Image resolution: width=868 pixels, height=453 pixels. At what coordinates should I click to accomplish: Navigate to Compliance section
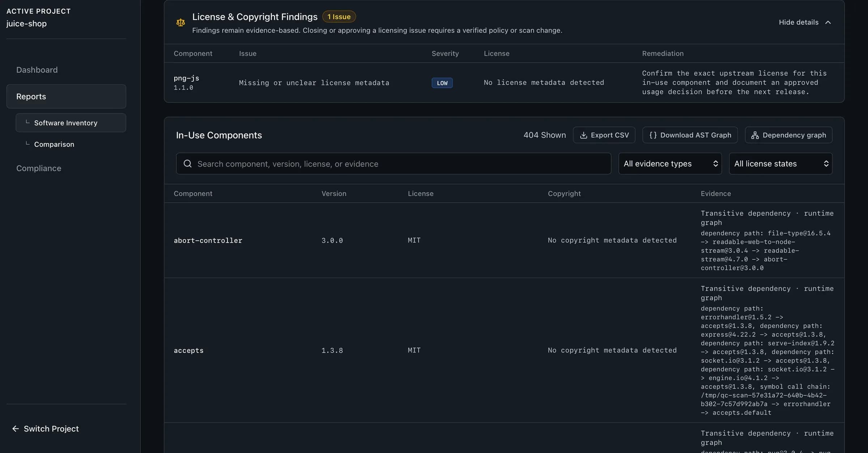(39, 168)
